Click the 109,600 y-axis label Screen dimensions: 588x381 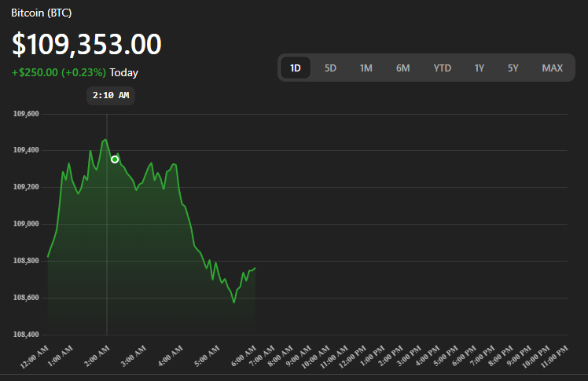click(26, 114)
